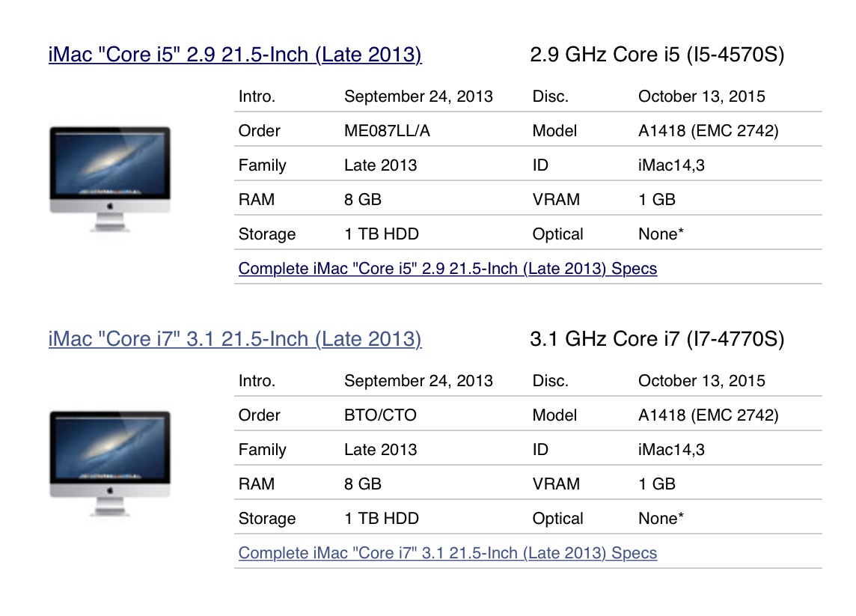Image resolution: width=856 pixels, height=616 pixels.
Task: Click the Optical label in the Core i7 table
Action: [x=558, y=519]
